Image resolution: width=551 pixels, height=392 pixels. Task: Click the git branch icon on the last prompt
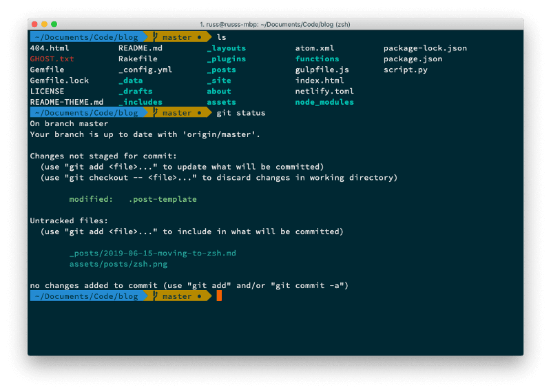coord(156,296)
